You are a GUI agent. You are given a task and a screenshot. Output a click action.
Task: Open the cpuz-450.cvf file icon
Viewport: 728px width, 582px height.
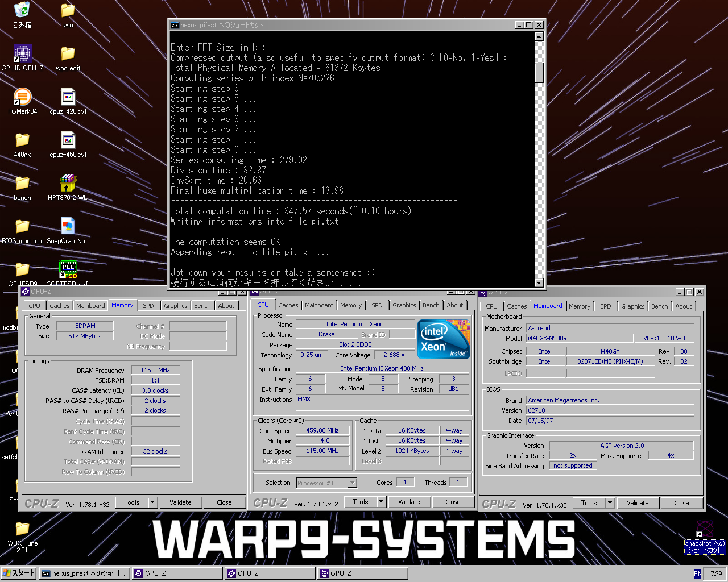[x=68, y=140]
